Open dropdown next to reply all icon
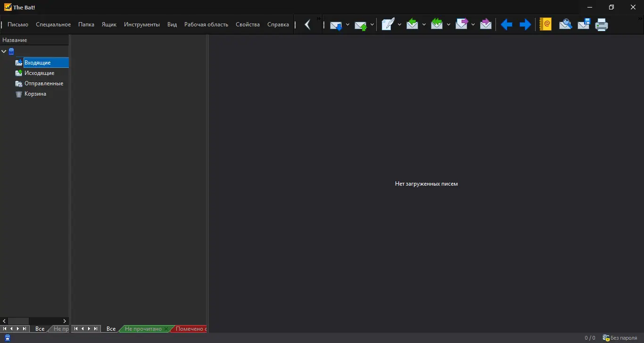The height and width of the screenshot is (343, 644). (448, 24)
